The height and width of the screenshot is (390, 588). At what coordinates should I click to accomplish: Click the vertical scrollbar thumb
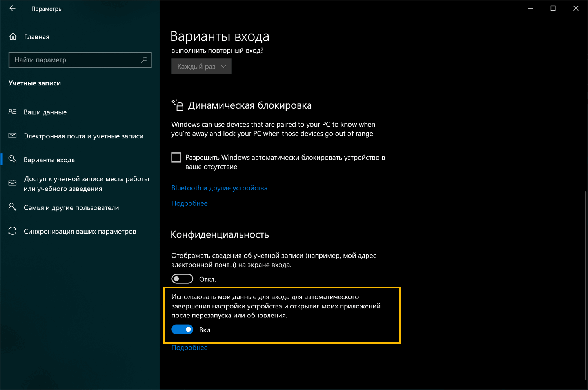point(586,286)
